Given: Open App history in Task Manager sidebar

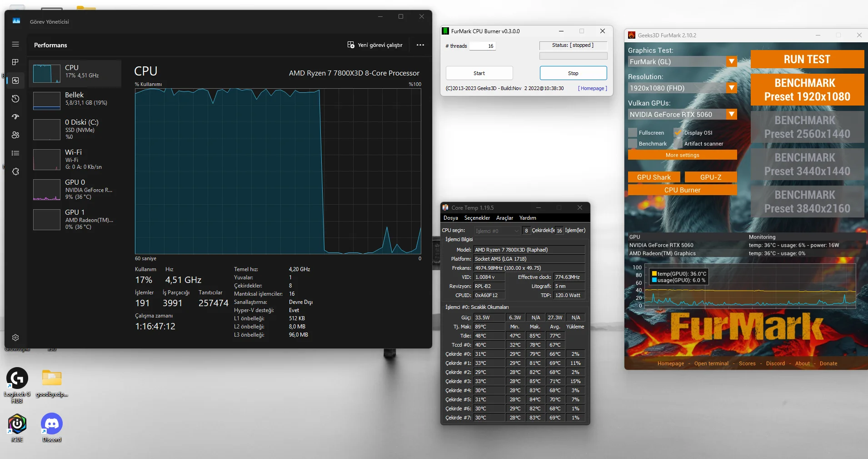Looking at the screenshot, I should [15, 99].
